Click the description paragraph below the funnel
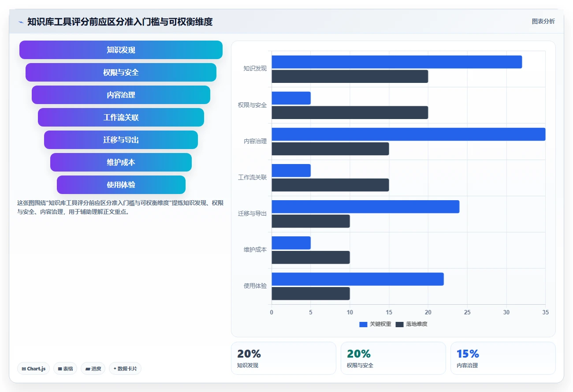573x392 pixels. (x=120, y=207)
